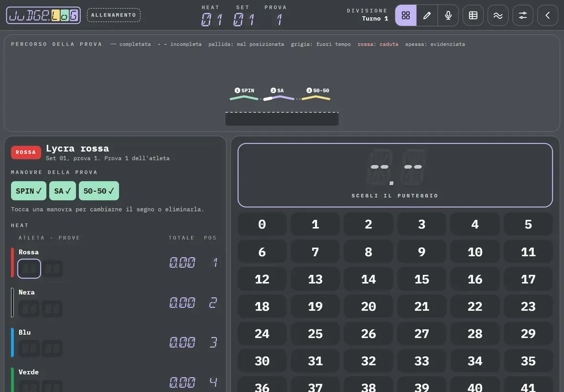The image size is (564, 392).
Task: Click Rossa's total score 0.00
Action: click(182, 262)
